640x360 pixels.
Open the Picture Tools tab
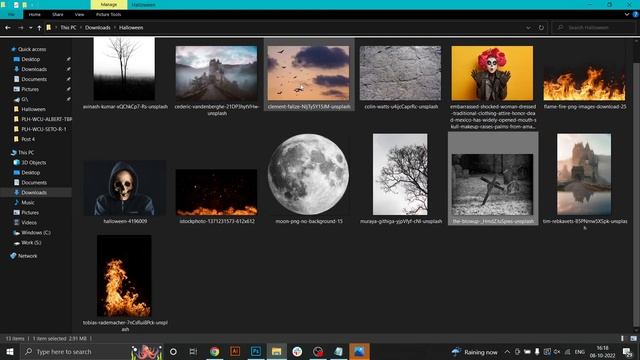click(x=109, y=14)
